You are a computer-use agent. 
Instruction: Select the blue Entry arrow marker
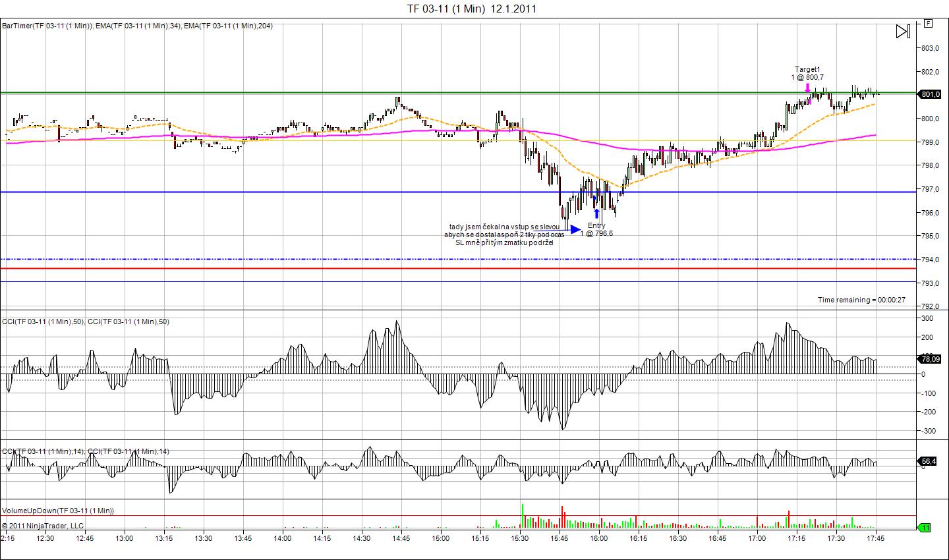pos(596,213)
